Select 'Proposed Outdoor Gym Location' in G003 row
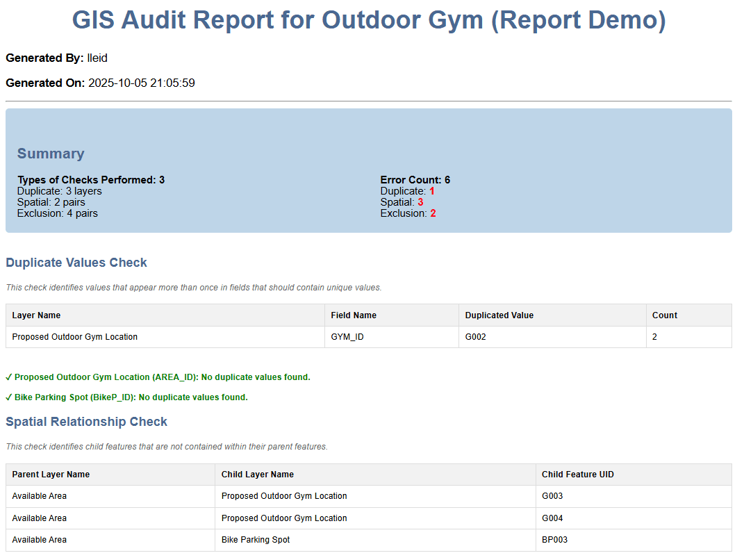 click(x=375, y=496)
